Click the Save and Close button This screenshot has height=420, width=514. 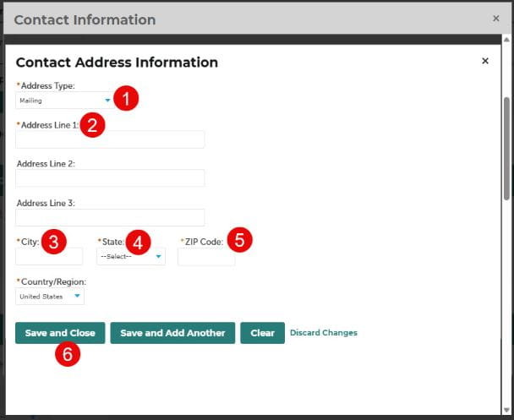tap(60, 333)
